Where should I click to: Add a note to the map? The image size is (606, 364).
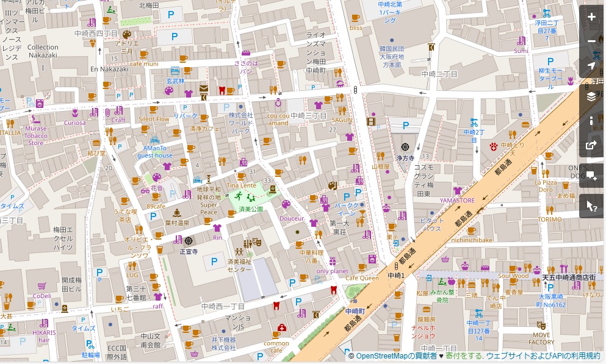(x=591, y=176)
